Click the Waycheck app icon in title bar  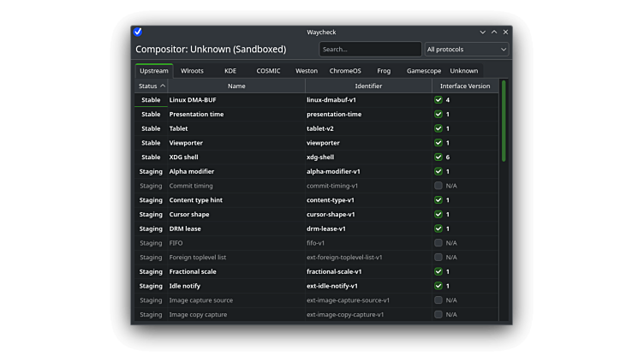[138, 32]
